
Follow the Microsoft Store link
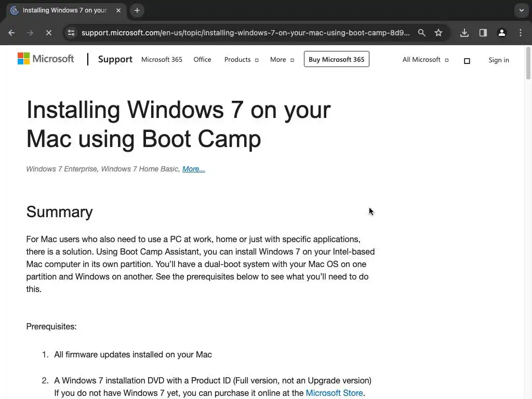pyautogui.click(x=334, y=393)
